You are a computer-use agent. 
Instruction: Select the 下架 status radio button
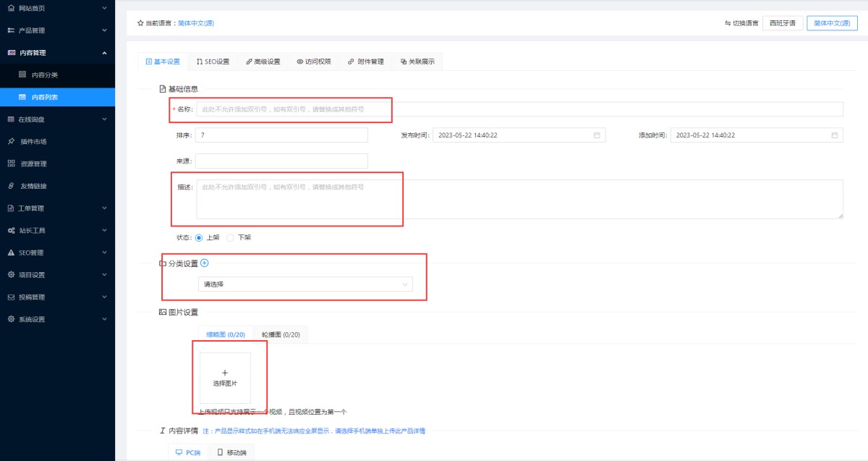(231, 237)
